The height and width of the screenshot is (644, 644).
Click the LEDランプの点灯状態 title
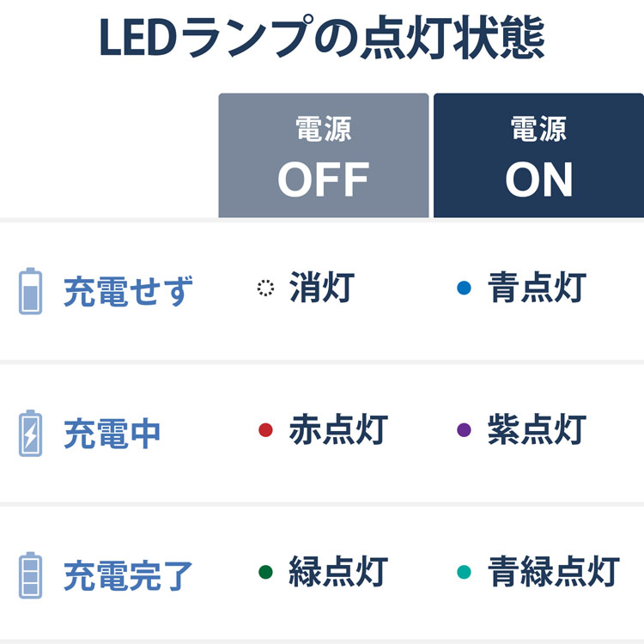(322, 37)
